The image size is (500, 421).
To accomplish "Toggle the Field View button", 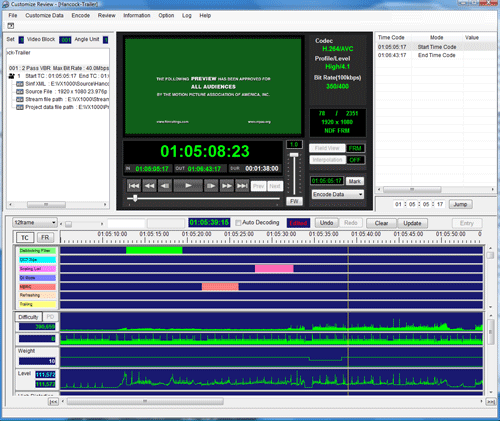I will click(327, 148).
